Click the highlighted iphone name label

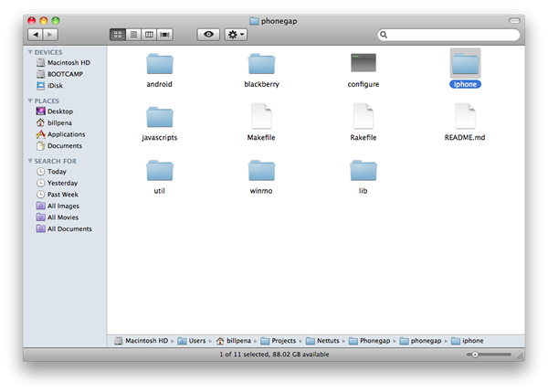click(x=465, y=84)
